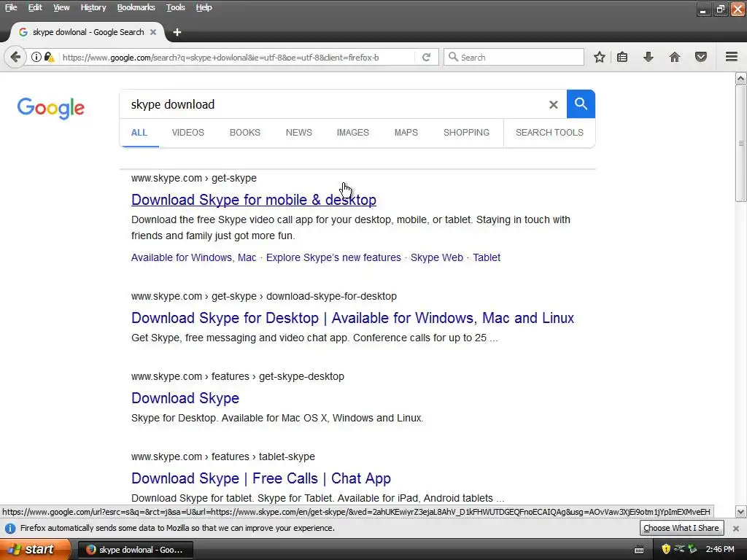Open the View menu
This screenshot has height=560, width=747.
[61, 7]
